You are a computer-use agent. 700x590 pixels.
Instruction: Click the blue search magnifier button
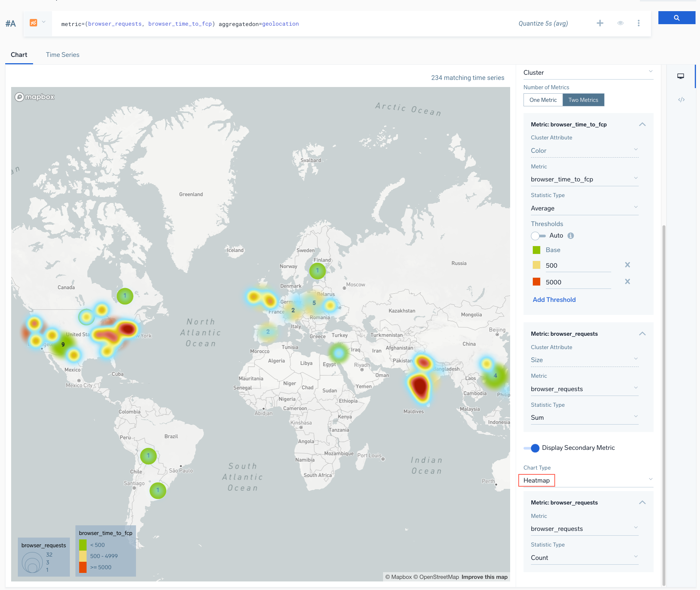point(676,18)
